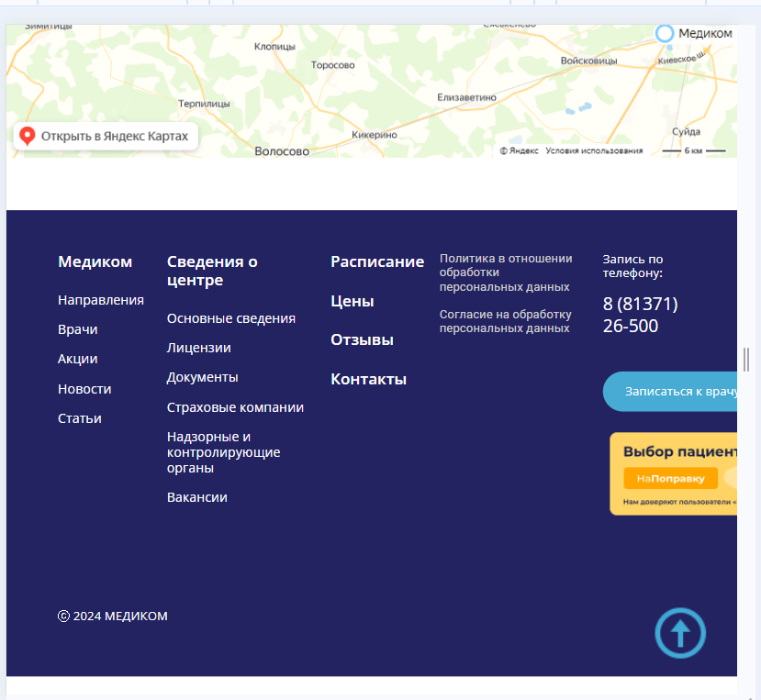The height and width of the screenshot is (700, 761).
Task: Open the Врачи link
Action: [x=78, y=330]
